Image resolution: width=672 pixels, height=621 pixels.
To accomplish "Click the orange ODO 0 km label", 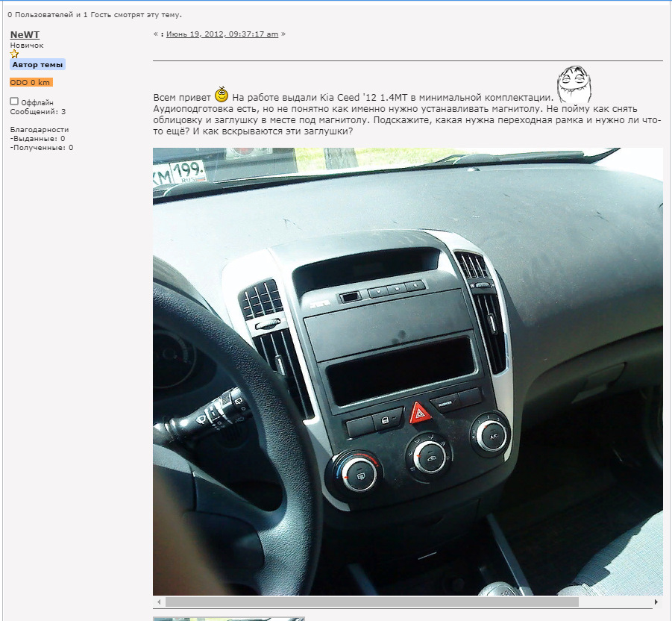I will pyautogui.click(x=31, y=82).
